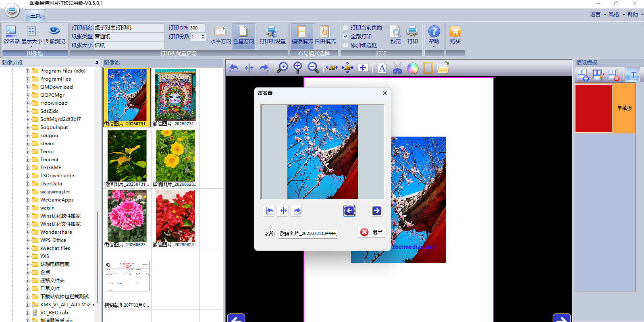644x322 pixels.
Task: Increase 打印份数 print copies with up arrow
Action: [203, 35]
